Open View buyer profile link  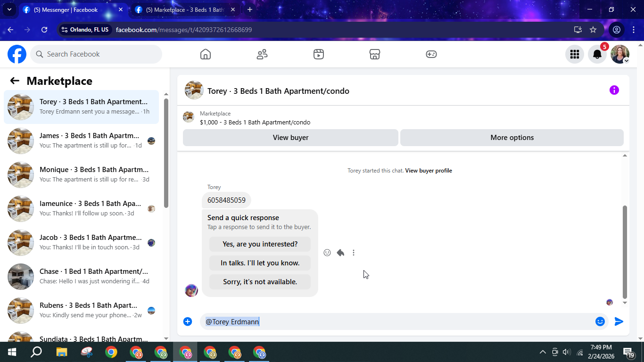(429, 171)
